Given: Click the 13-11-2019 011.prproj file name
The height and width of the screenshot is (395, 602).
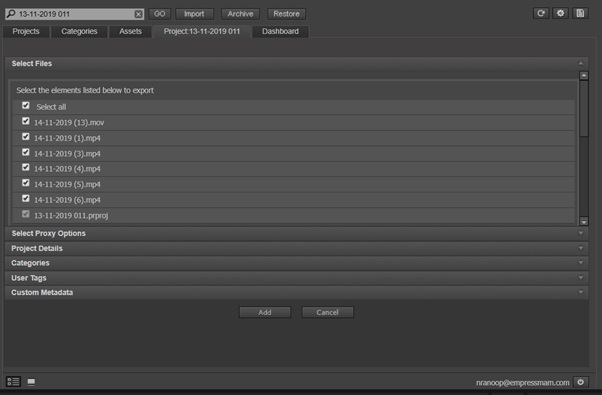Looking at the screenshot, I should 71,216.
